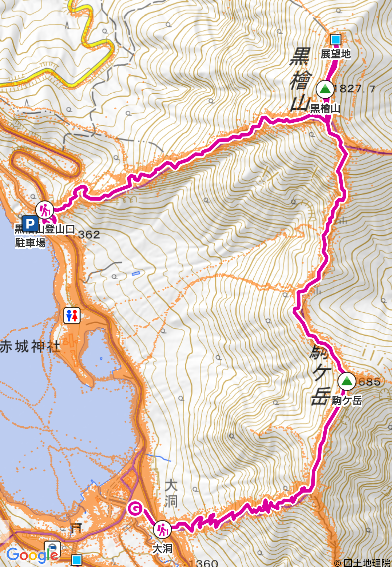This screenshot has height=567, width=392.
Task: Open the 国土地理院 copyright attribution
Action: [363, 563]
